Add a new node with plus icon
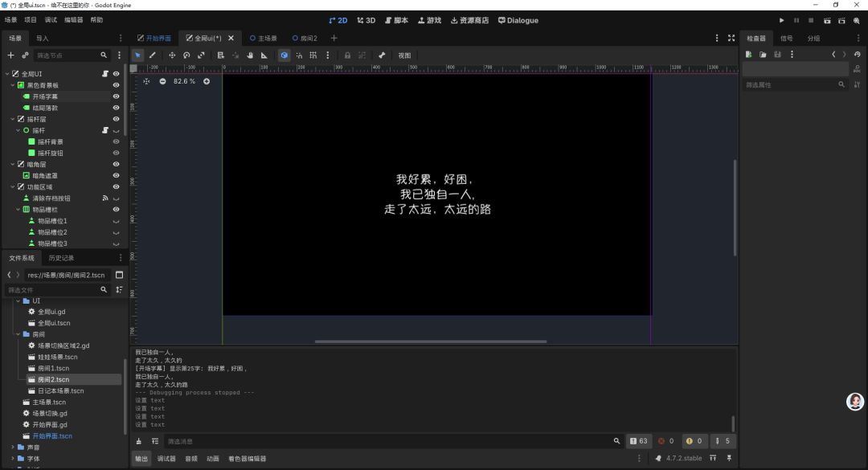868x470 pixels. (10, 55)
